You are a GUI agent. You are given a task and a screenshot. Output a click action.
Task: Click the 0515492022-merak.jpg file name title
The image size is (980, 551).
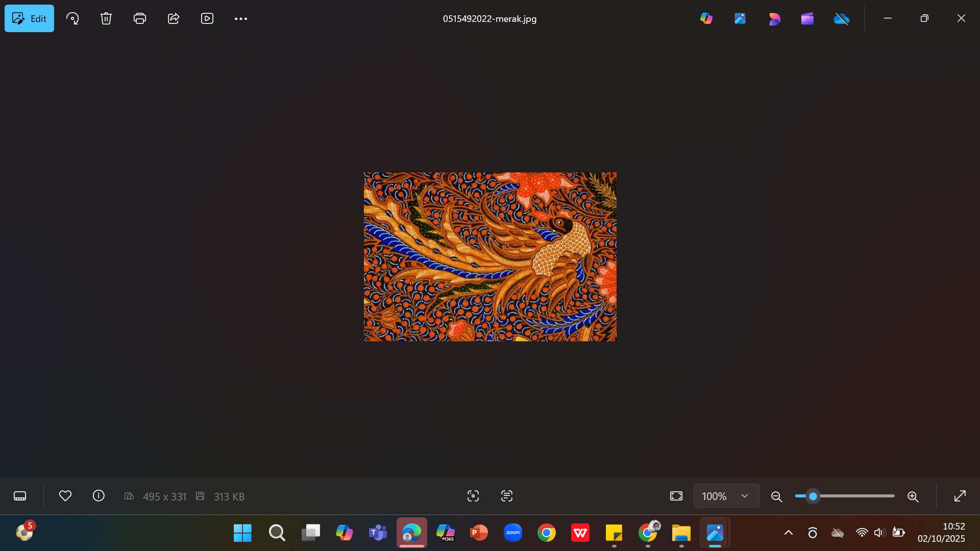tap(489, 19)
